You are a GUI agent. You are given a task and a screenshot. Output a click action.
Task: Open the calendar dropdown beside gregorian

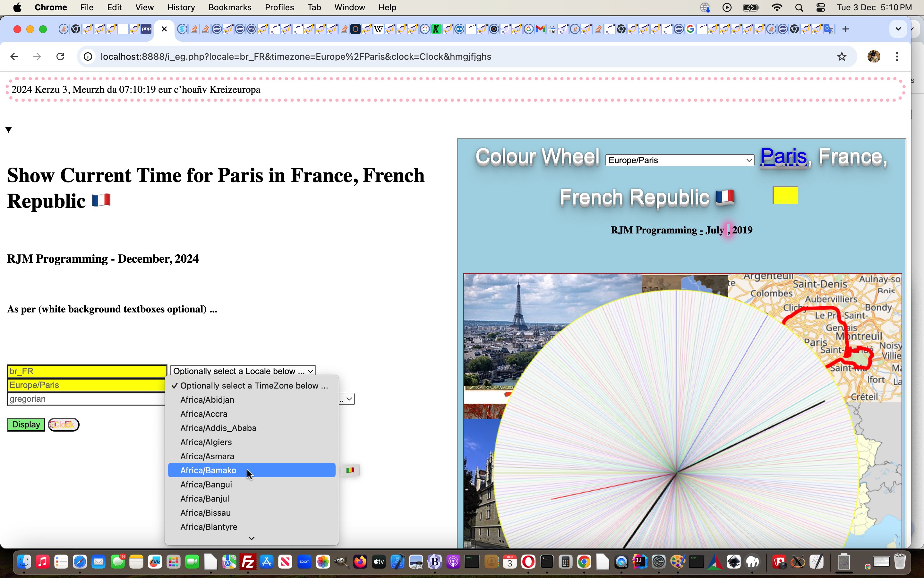point(347,399)
